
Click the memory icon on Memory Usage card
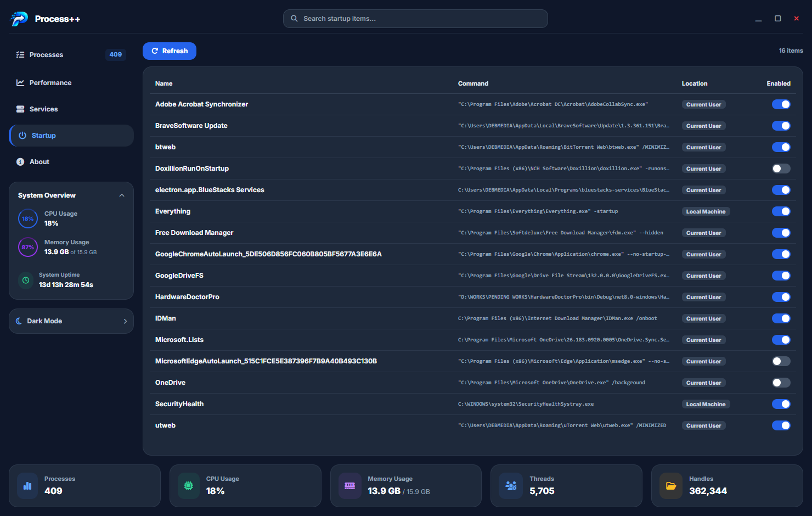pyautogui.click(x=350, y=486)
